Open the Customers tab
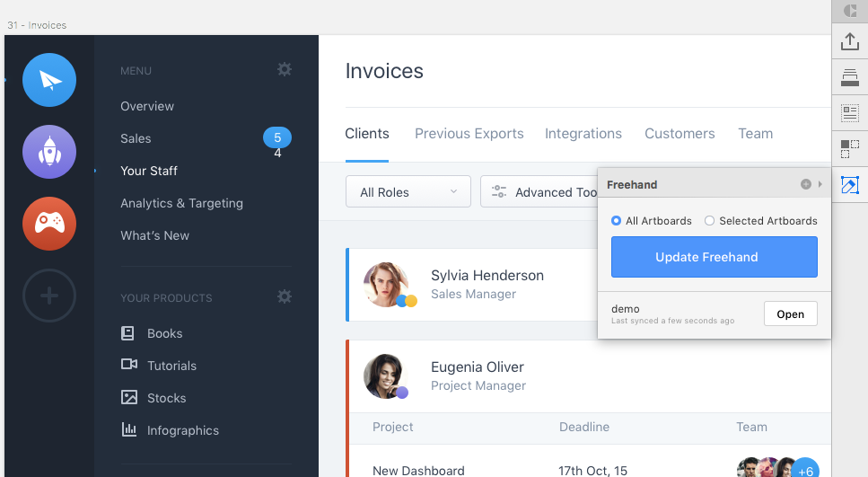This screenshot has height=477, width=868. pos(679,134)
